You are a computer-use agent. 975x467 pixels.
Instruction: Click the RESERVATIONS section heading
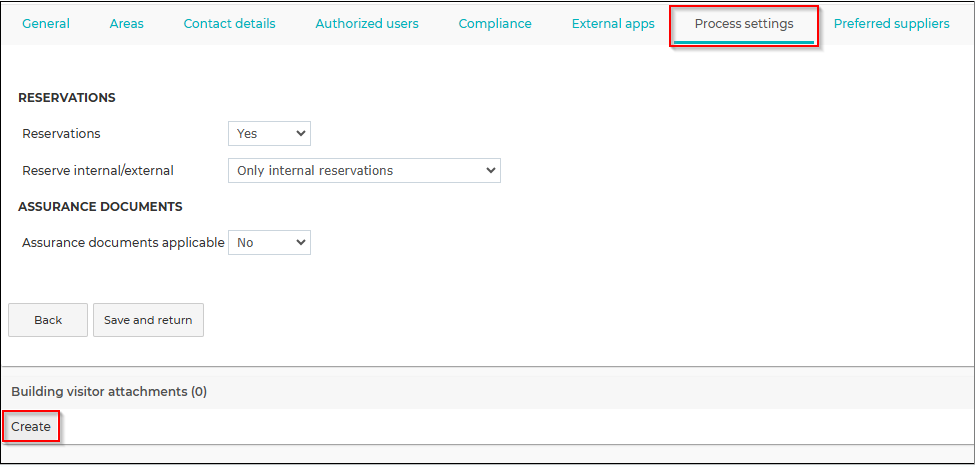(x=67, y=98)
